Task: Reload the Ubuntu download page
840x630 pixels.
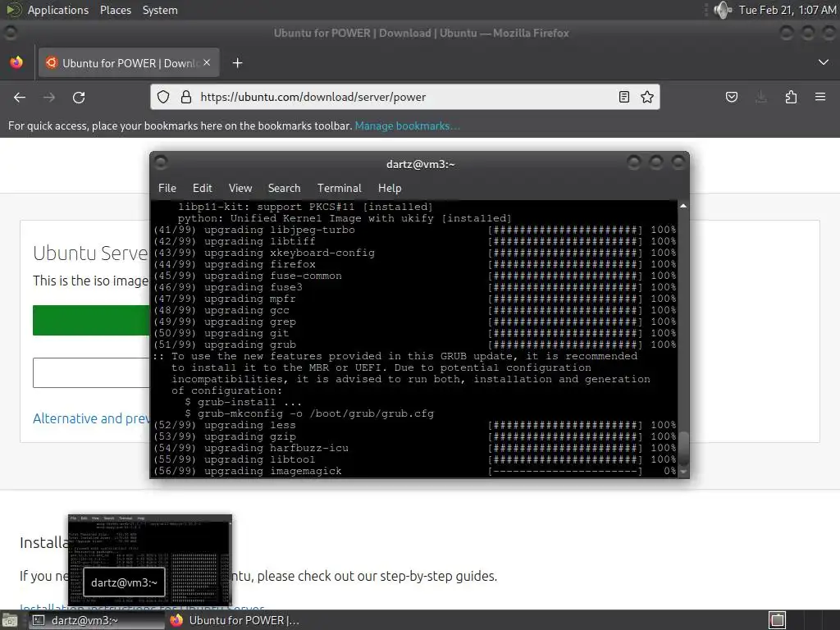Action: 79,98
